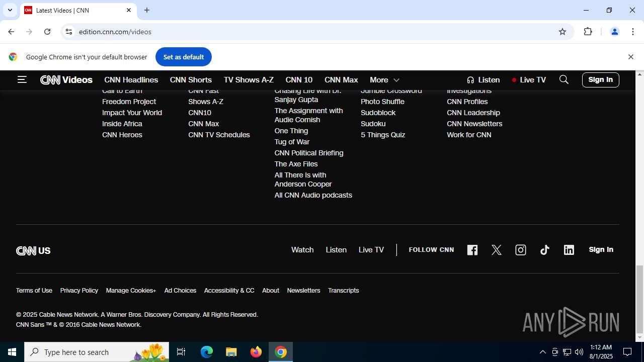This screenshot has height=362, width=644.
Task: Open CNN 10 nav item
Action: coord(299,80)
